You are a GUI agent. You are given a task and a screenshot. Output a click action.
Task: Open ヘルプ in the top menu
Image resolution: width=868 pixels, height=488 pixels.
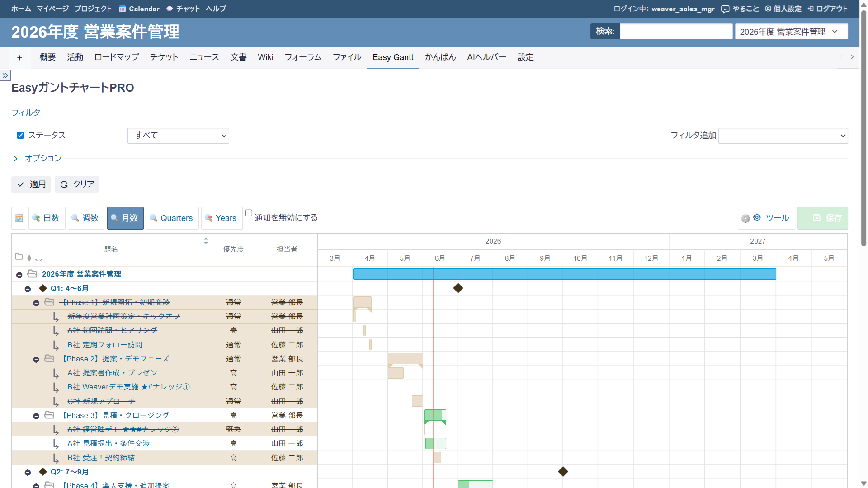coord(216,9)
